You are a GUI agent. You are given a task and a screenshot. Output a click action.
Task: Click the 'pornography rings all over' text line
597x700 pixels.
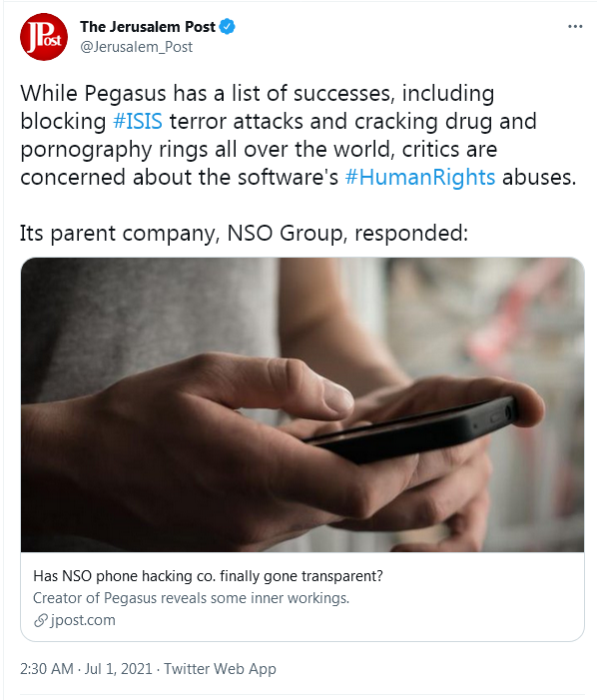pyautogui.click(x=259, y=150)
